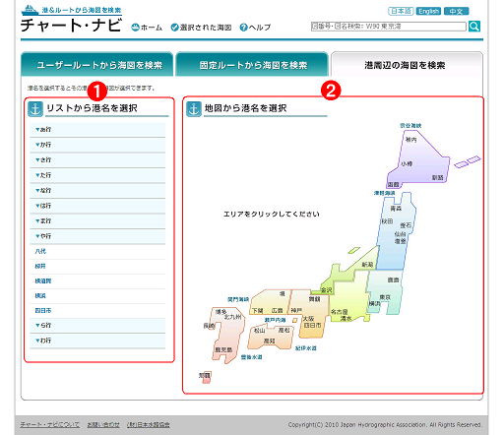
Task: Expand the な行 port group
Action: click(97, 190)
